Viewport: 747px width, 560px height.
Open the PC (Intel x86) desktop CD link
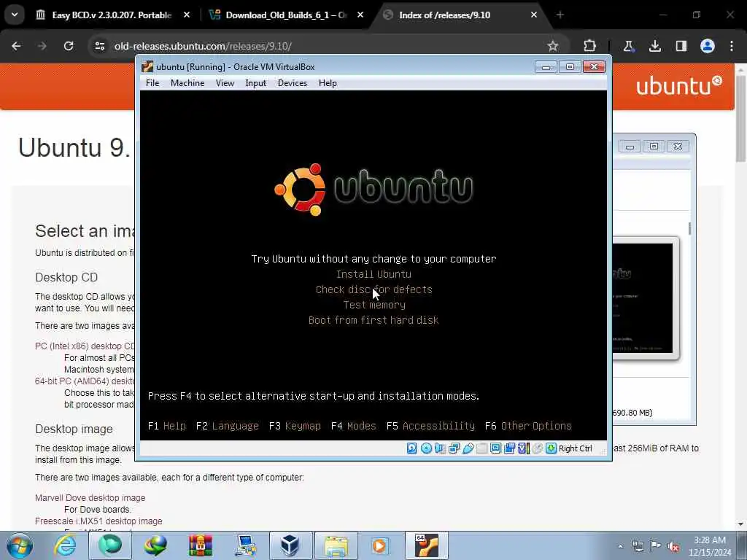(x=85, y=346)
